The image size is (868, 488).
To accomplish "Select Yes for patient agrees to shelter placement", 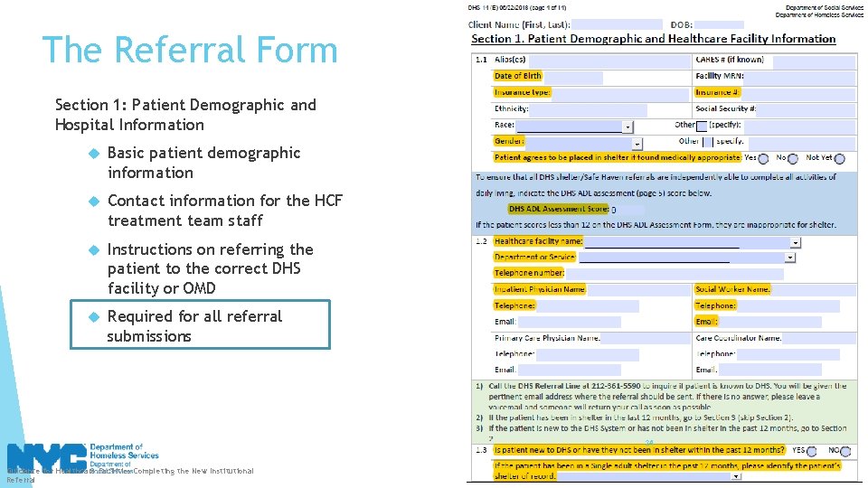I will (763, 159).
